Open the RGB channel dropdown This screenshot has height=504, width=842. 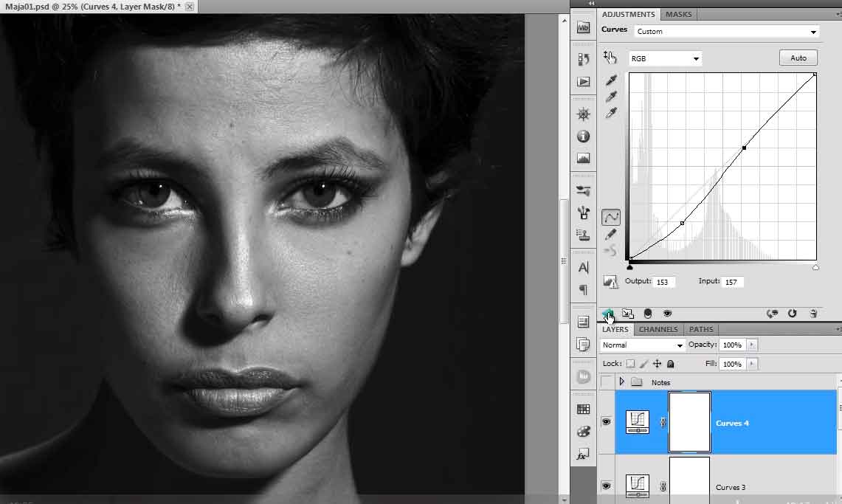[665, 58]
